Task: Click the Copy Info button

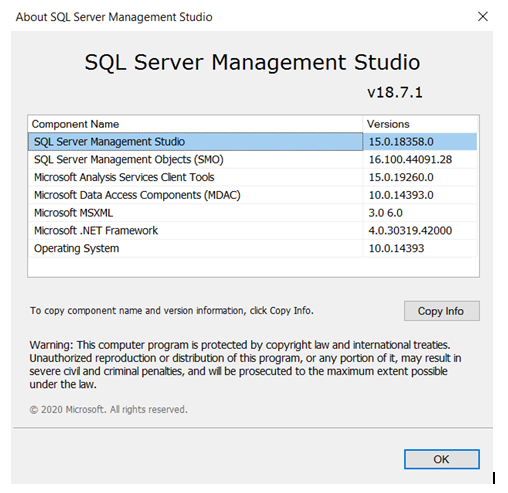Action: click(442, 311)
